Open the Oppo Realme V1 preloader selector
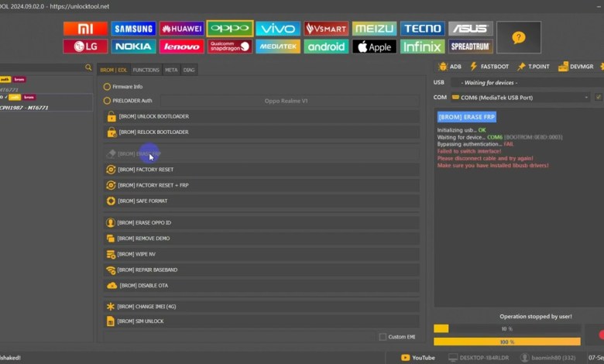 [287, 101]
